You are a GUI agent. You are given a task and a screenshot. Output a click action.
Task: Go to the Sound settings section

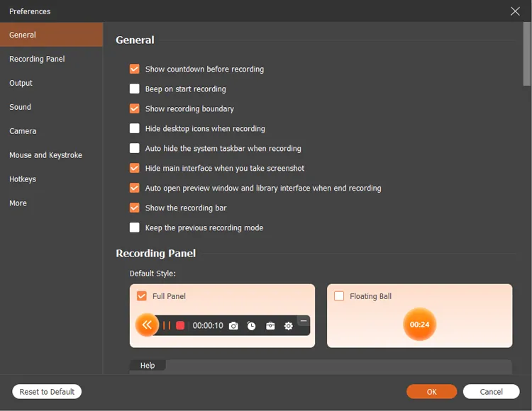(20, 107)
